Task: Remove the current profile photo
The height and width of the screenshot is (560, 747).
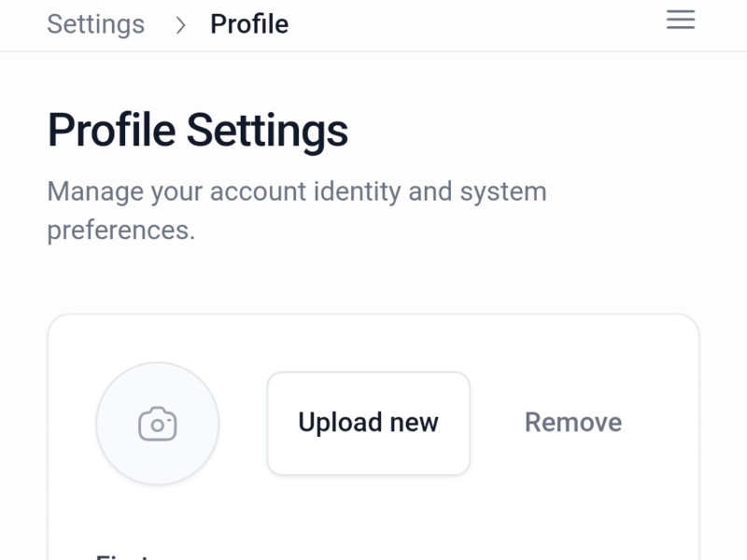Action: pyautogui.click(x=572, y=423)
